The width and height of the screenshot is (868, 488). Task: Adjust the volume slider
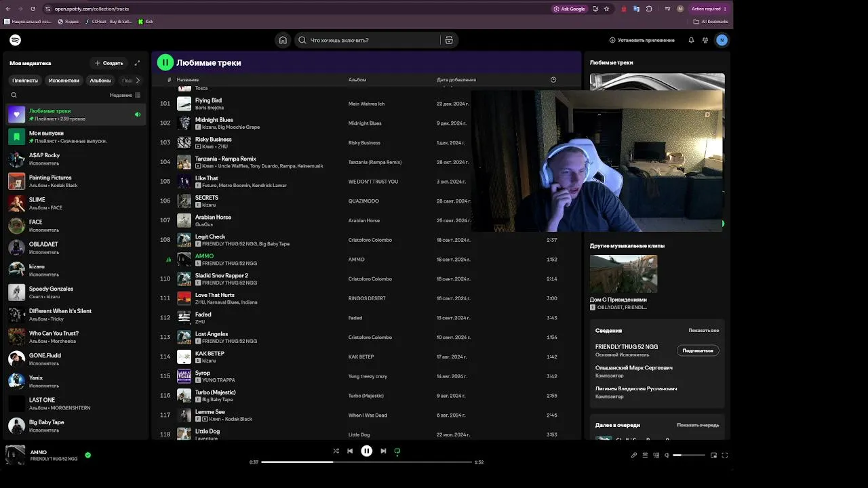[689, 455]
